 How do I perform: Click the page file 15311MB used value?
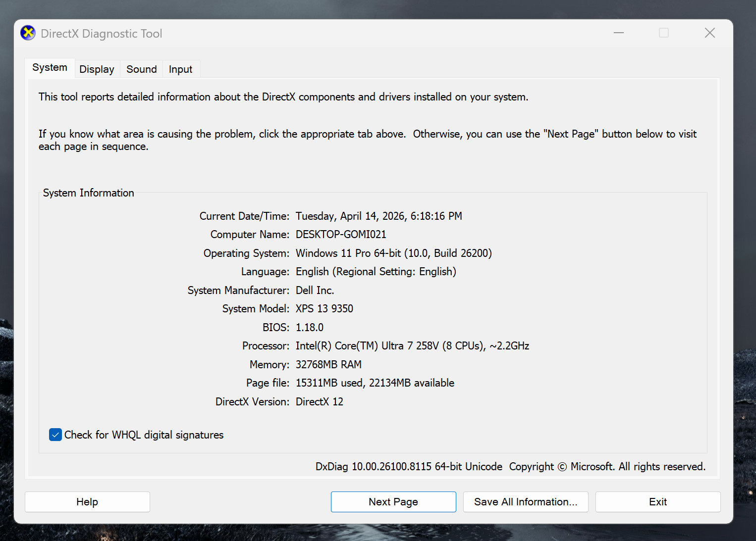point(375,383)
